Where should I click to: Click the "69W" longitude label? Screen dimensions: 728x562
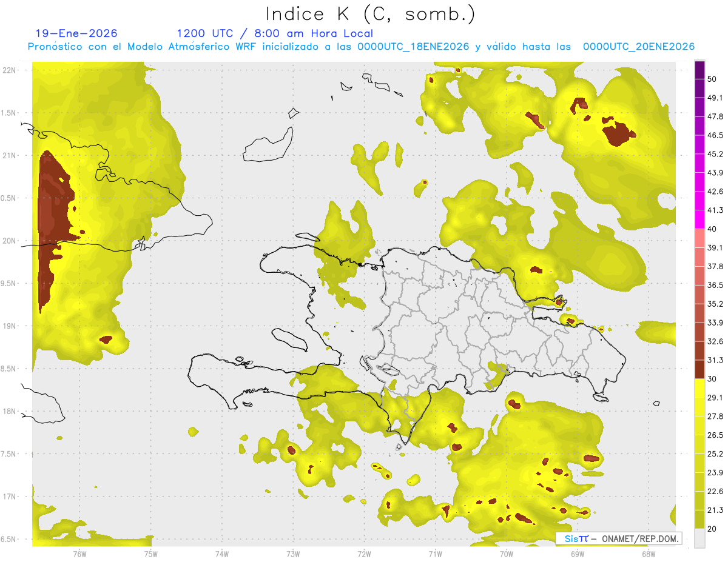578,554
